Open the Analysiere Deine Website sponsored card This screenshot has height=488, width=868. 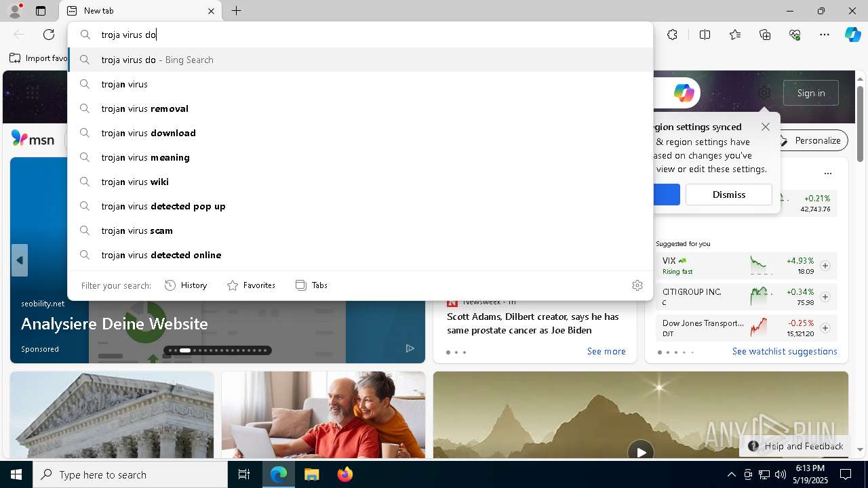tap(114, 323)
